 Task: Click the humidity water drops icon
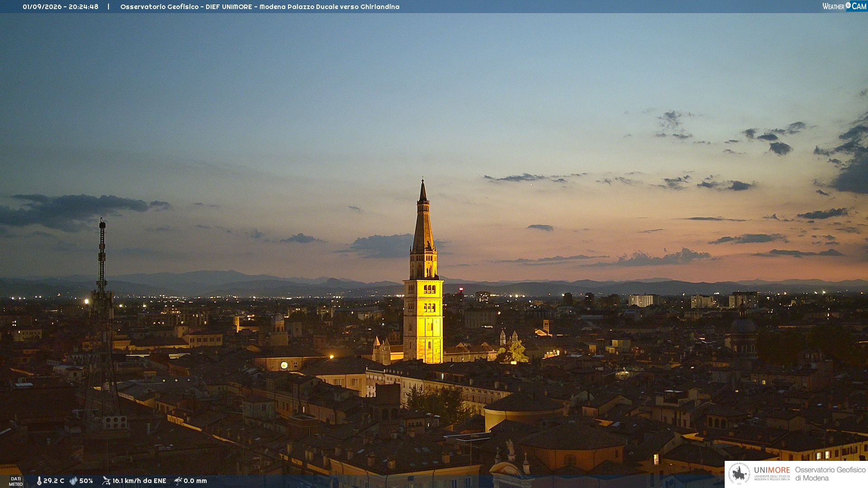[73, 481]
